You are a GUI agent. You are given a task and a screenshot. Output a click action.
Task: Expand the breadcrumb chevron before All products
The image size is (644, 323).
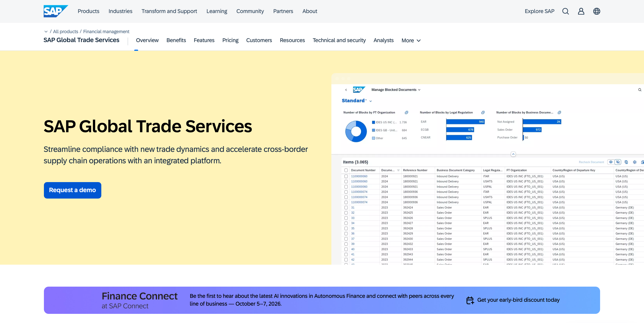pos(46,32)
